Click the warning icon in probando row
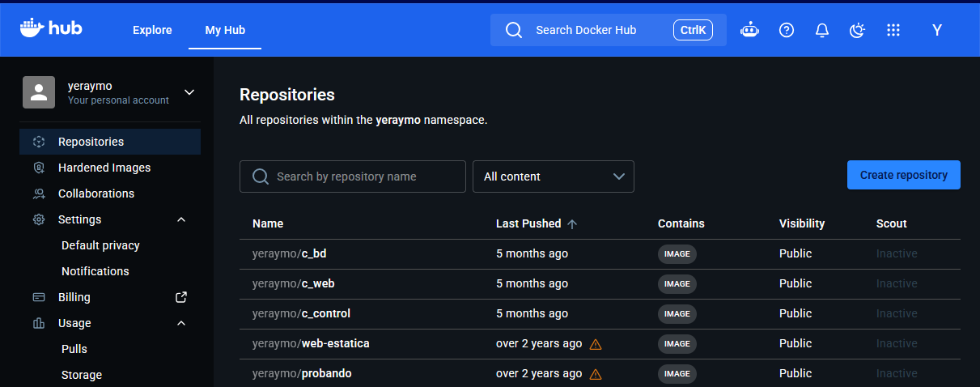The width and height of the screenshot is (980, 387). pyautogui.click(x=596, y=374)
